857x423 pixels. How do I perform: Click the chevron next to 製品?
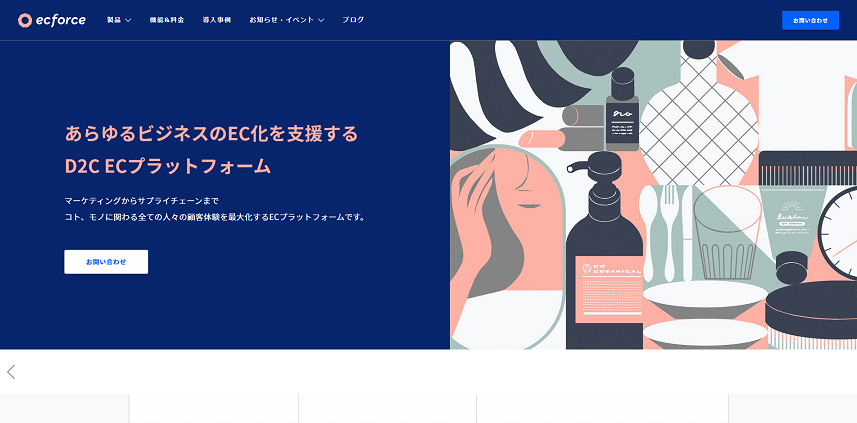(128, 20)
